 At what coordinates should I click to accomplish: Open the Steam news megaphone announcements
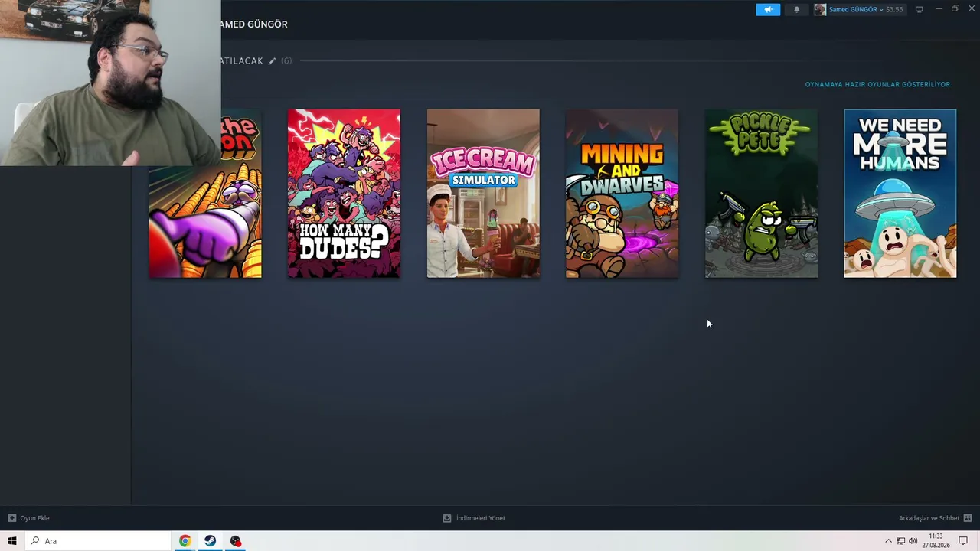pos(768,9)
